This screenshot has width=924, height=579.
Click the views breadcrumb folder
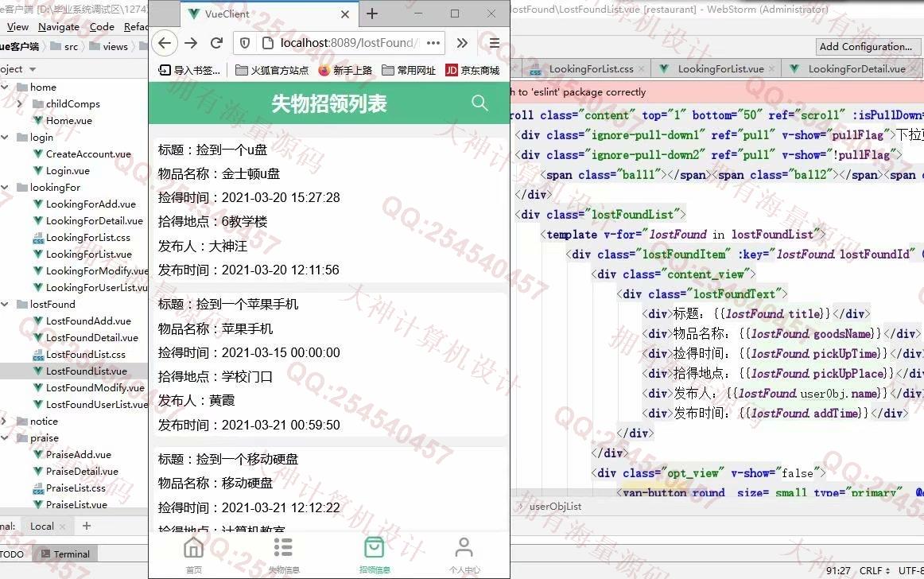click(x=108, y=47)
